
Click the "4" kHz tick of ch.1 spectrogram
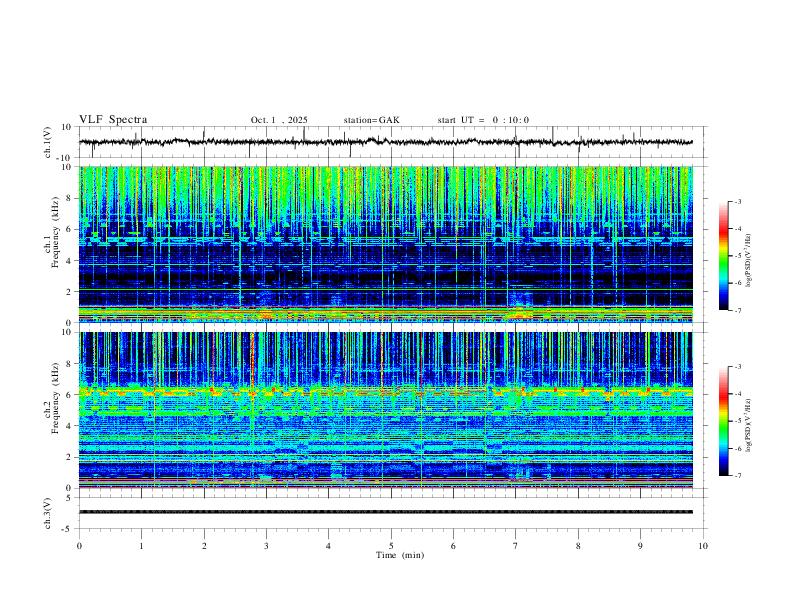click(69, 261)
